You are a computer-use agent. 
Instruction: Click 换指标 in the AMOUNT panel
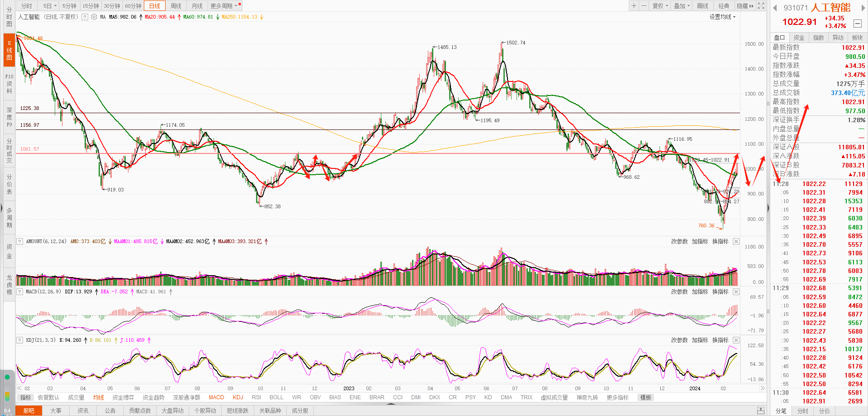(720, 241)
